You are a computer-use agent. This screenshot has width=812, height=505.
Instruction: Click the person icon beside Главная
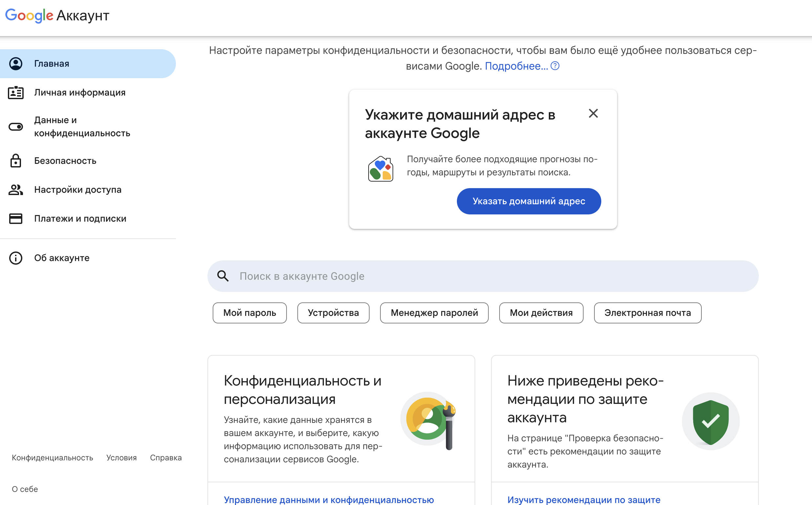(x=16, y=63)
